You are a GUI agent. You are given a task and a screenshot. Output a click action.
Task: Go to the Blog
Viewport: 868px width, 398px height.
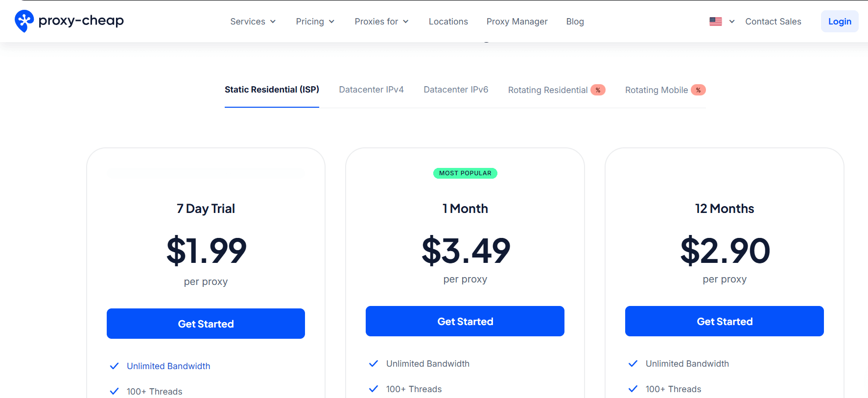tap(575, 22)
